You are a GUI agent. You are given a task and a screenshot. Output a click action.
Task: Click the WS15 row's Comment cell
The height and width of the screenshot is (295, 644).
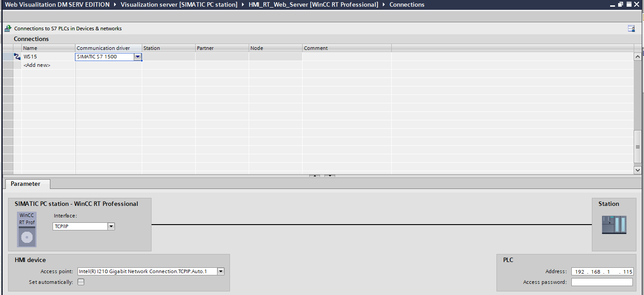click(347, 57)
